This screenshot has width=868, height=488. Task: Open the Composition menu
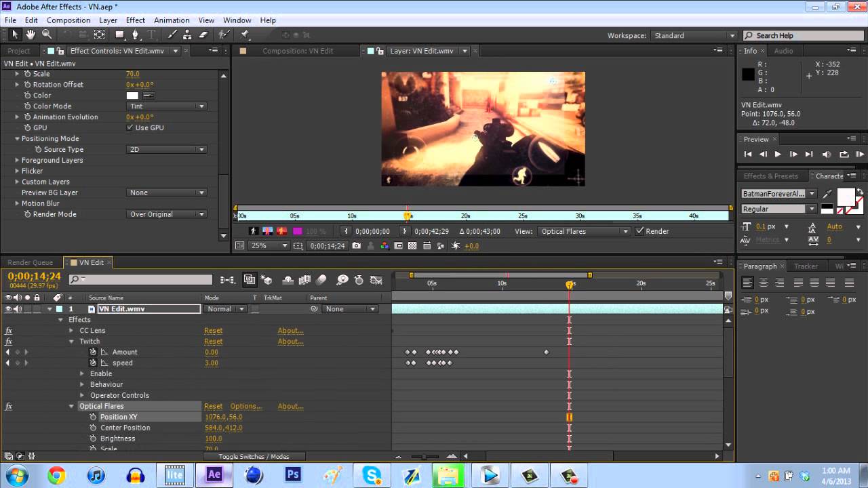68,20
